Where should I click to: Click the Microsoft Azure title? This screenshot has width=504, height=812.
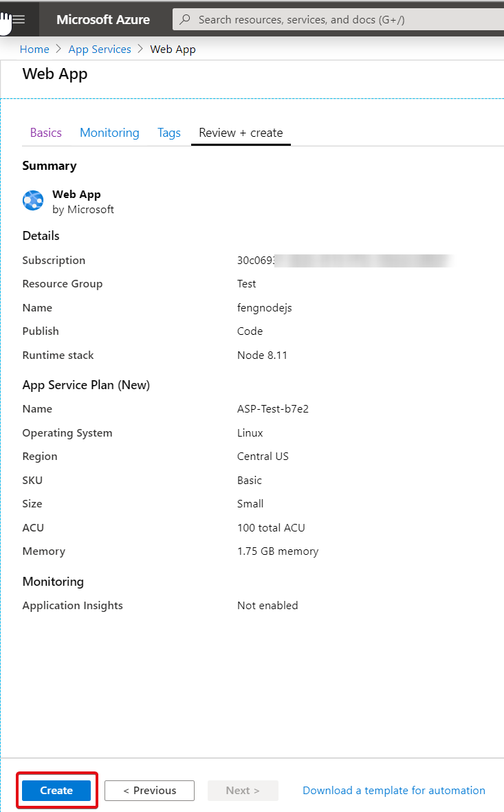click(x=103, y=20)
